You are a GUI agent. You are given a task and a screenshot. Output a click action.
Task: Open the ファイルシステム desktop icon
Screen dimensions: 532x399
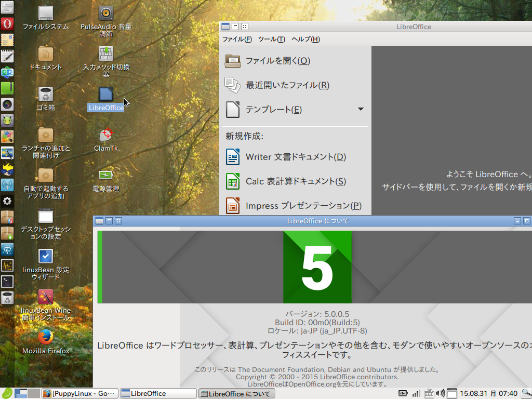(x=46, y=18)
